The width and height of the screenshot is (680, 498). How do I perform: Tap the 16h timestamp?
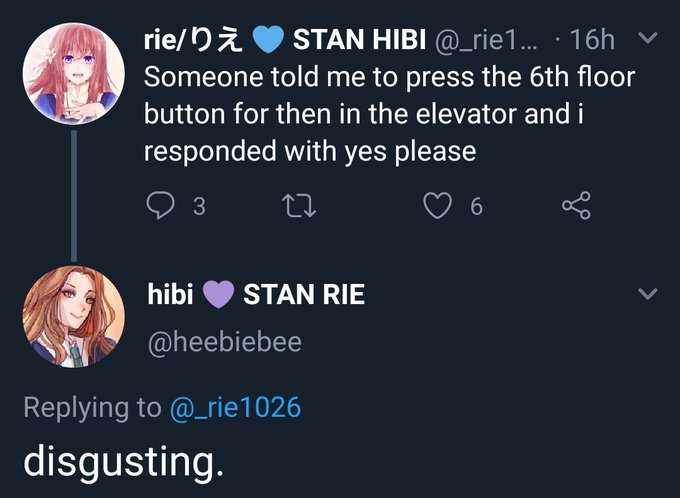pyautogui.click(x=592, y=39)
